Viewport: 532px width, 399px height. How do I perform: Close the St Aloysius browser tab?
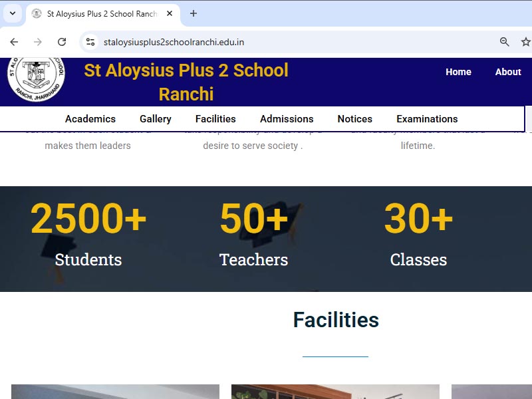tap(170, 13)
